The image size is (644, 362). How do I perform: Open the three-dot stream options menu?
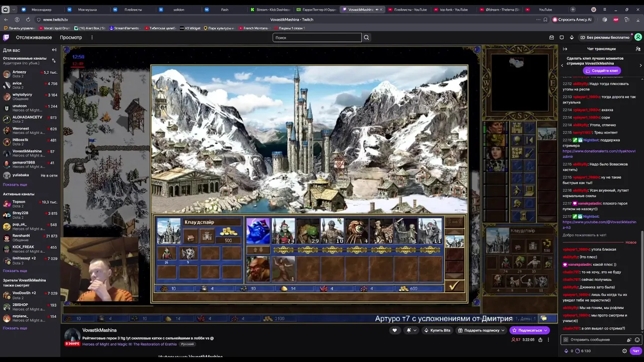tap(548, 339)
